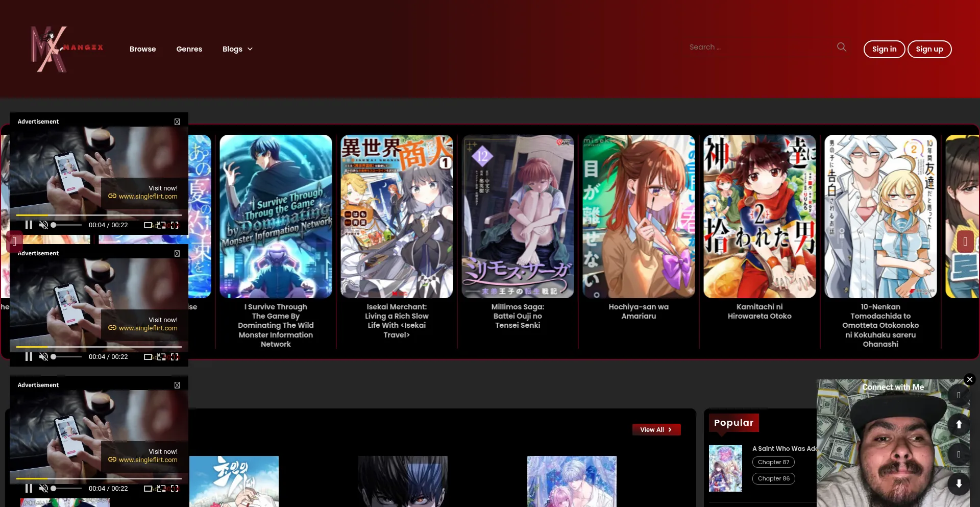980x507 pixels.
Task: Click the Isekai Merchant title link
Action: (x=397, y=321)
